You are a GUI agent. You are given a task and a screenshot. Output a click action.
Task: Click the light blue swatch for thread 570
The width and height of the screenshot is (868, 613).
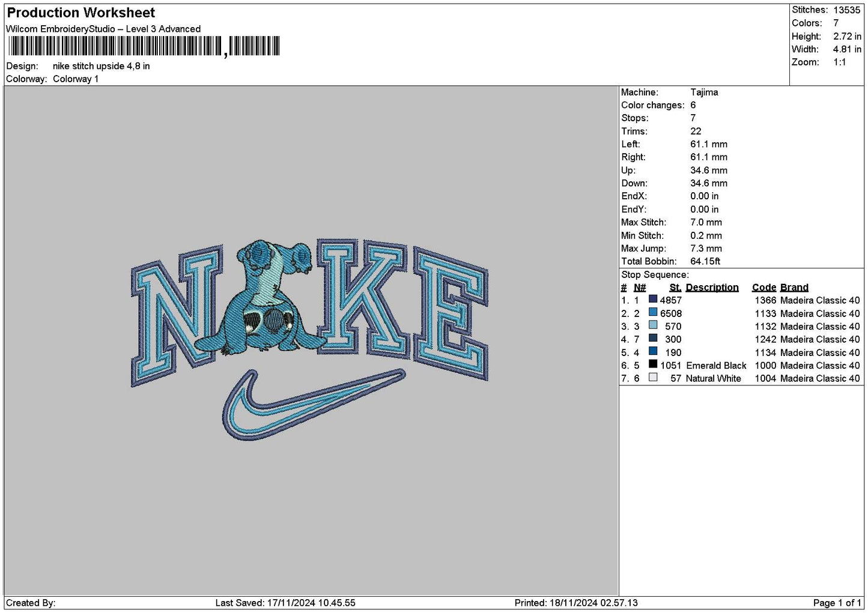click(653, 326)
